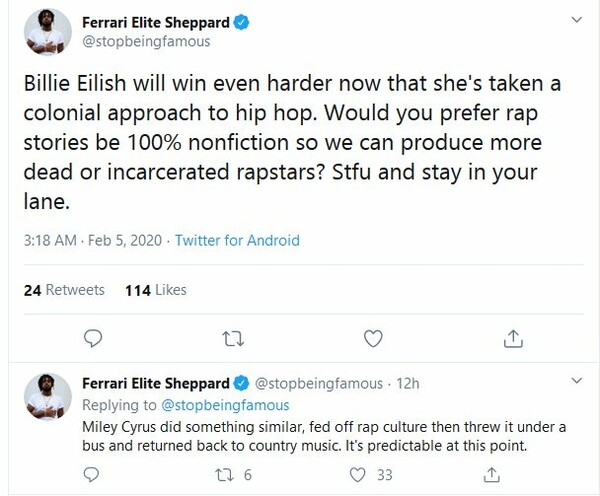Image resolution: width=600 pixels, height=496 pixels.
Task: Like the main tweet with heart icon
Action: pos(373,339)
